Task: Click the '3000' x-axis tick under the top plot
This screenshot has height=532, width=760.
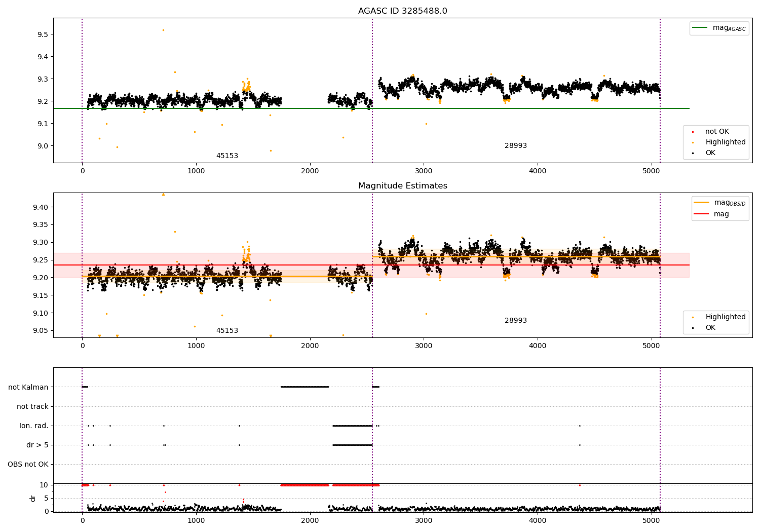Action: pyautogui.click(x=424, y=171)
